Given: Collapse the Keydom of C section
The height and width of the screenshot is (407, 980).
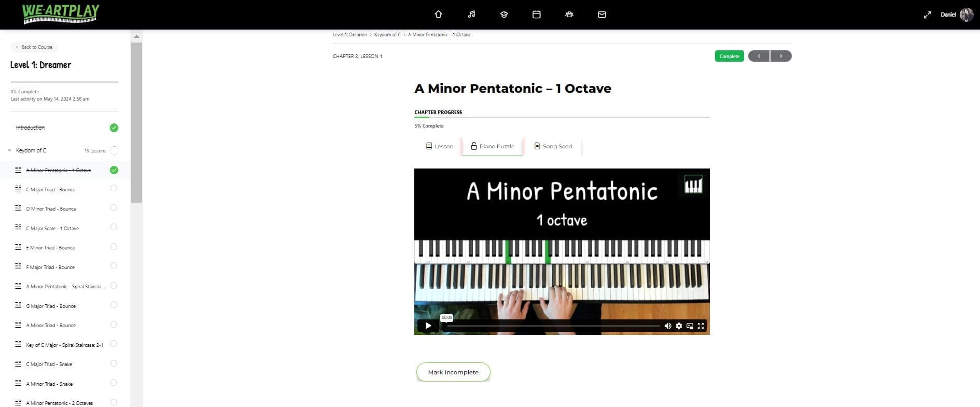Looking at the screenshot, I should tap(9, 150).
